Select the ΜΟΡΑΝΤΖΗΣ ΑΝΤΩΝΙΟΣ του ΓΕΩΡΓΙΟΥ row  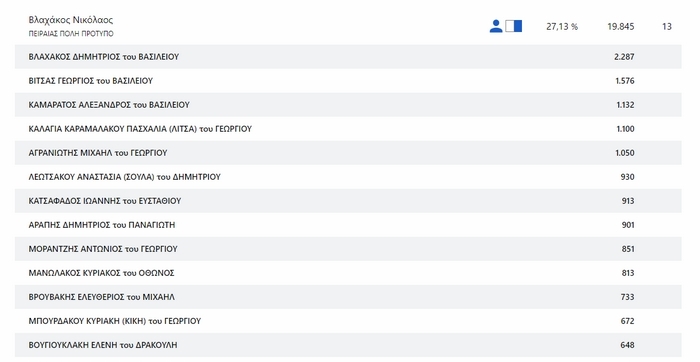[x=348, y=249]
